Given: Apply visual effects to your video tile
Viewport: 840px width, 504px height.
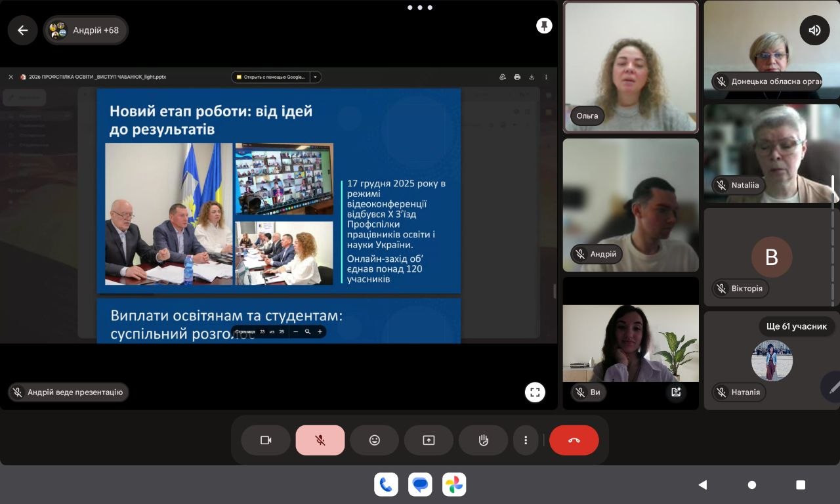Looking at the screenshot, I should (675, 392).
